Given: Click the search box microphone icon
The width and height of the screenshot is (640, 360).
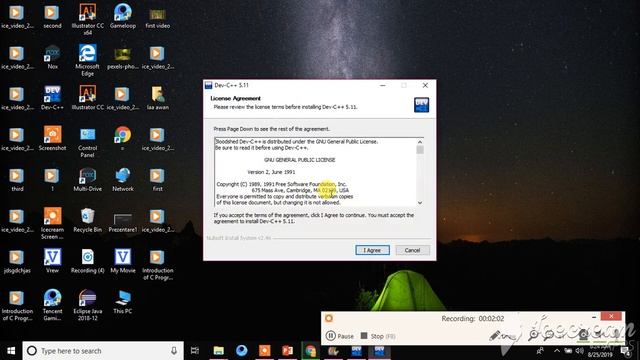Looking at the screenshot, I should point(174,351).
